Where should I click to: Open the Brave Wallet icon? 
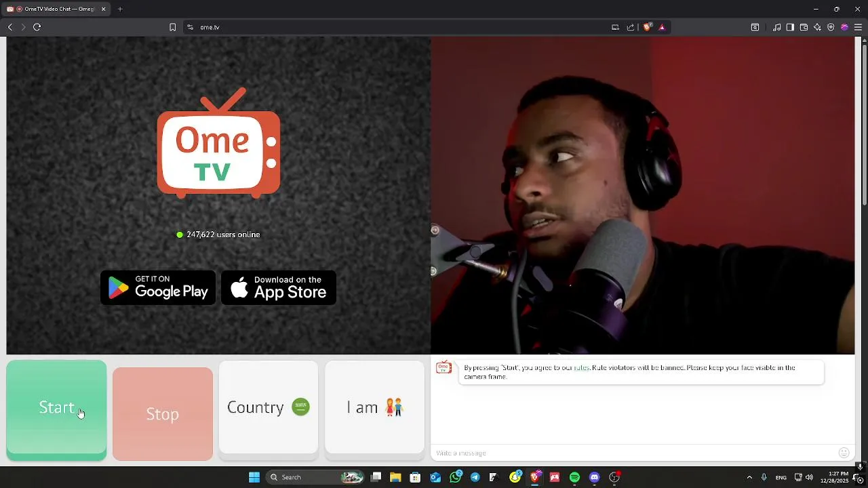pos(804,27)
